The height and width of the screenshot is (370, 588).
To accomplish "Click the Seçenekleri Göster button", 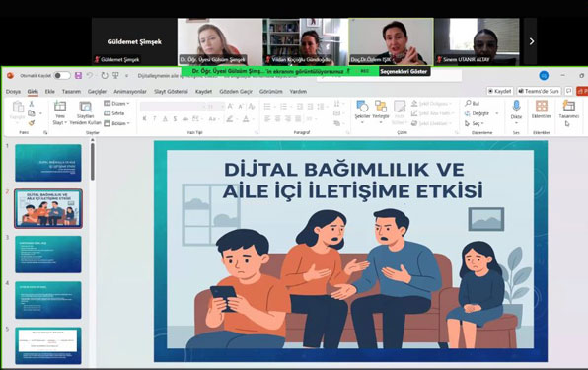I will [x=404, y=71].
